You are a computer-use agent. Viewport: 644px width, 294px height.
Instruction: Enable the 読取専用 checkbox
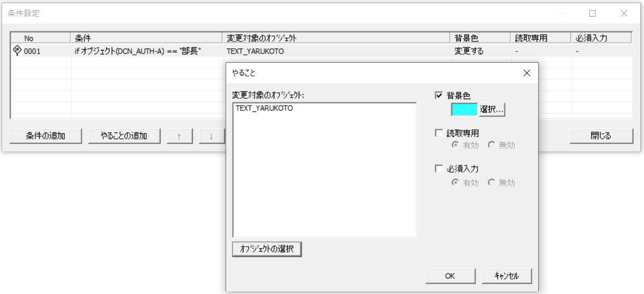point(439,133)
